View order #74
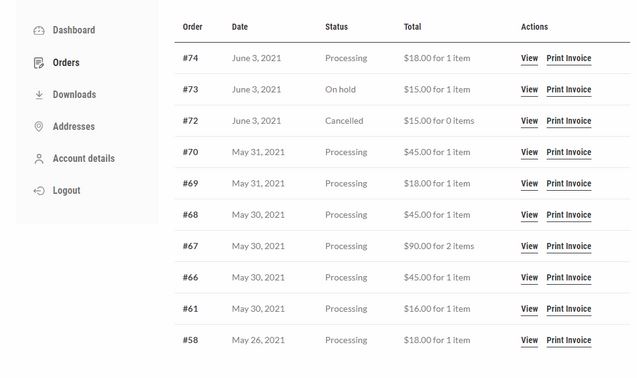Viewport: 637px width, 378px height. [x=529, y=58]
